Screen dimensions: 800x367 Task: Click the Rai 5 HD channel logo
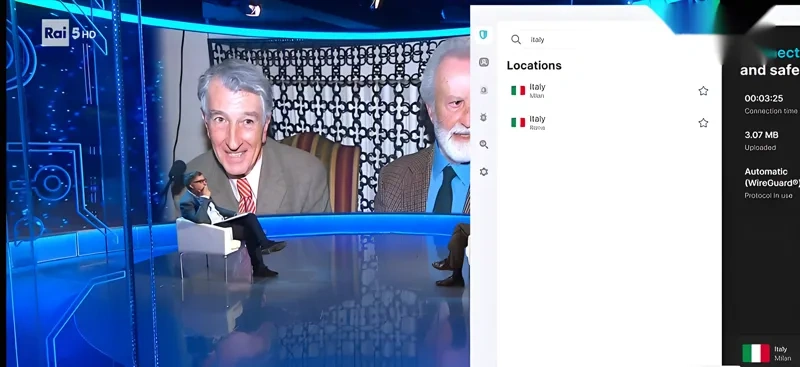69,34
